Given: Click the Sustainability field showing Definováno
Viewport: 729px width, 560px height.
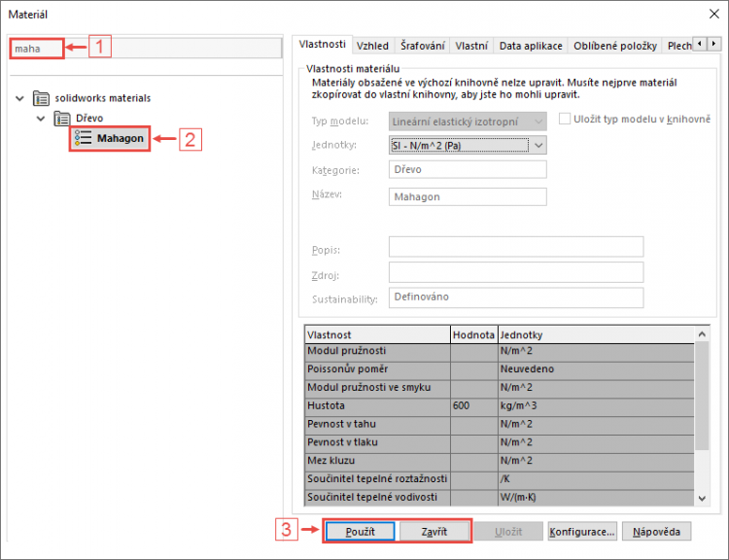Looking at the screenshot, I should [516, 297].
